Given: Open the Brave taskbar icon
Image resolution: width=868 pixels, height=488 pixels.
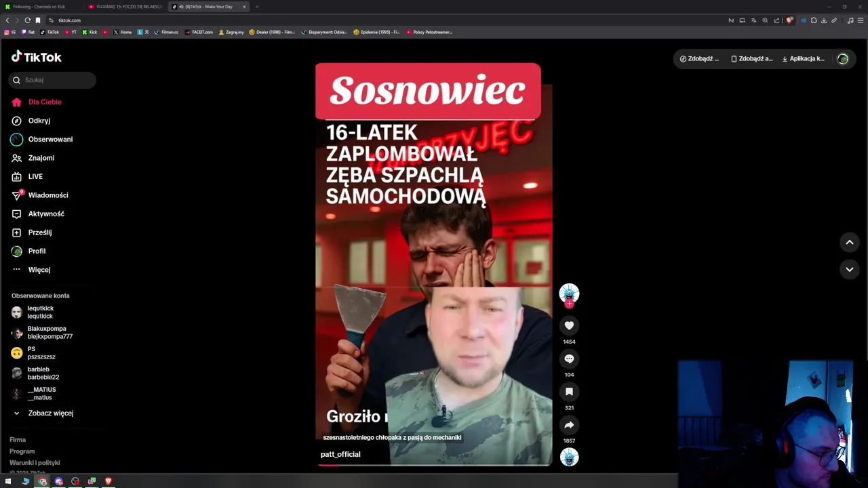Looking at the screenshot, I should [108, 481].
